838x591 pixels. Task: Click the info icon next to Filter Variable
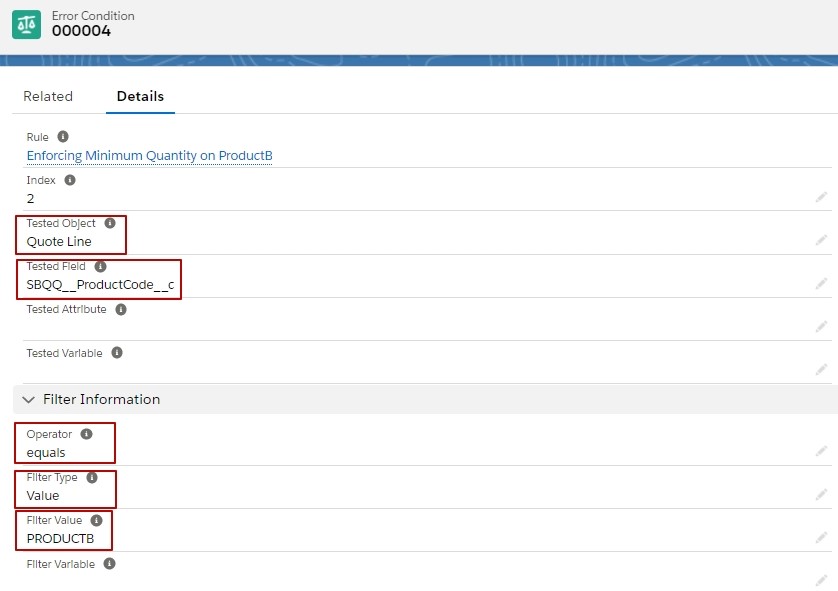[110, 564]
